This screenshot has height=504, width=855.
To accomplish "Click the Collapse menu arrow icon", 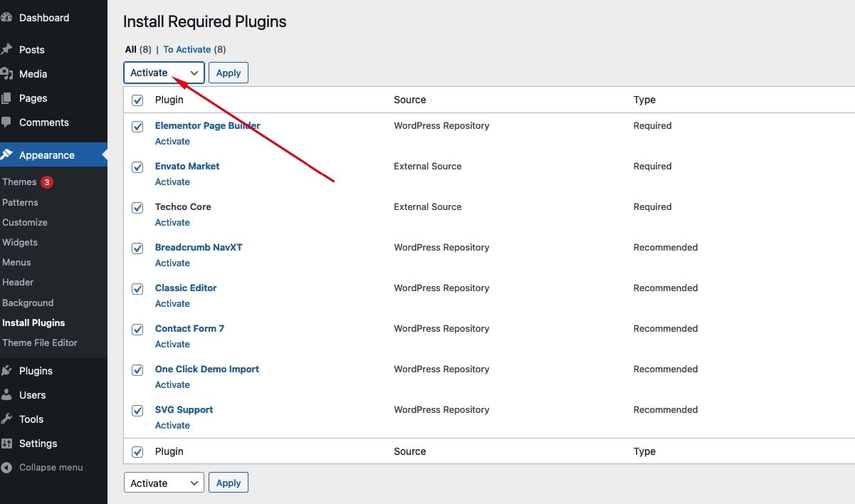I will point(7,468).
